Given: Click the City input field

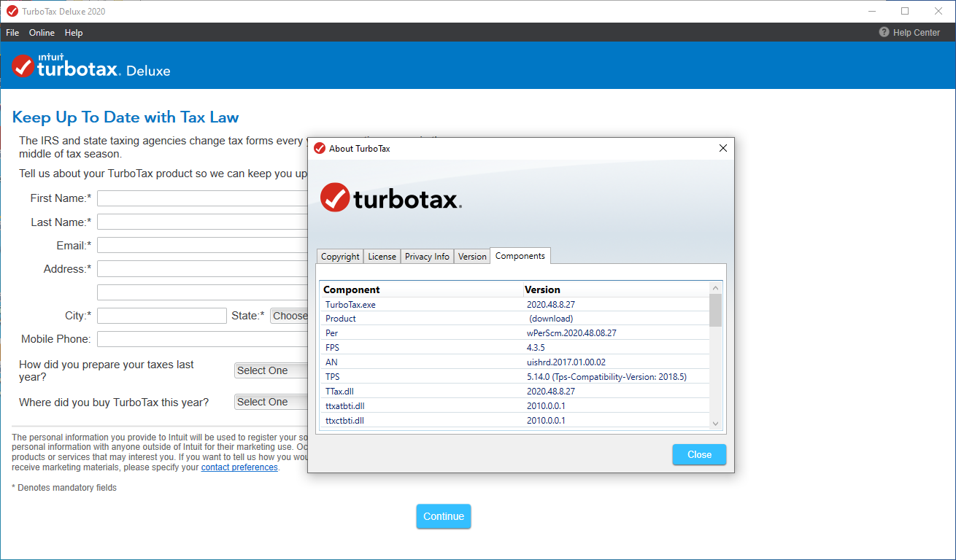Looking at the screenshot, I should [x=162, y=316].
